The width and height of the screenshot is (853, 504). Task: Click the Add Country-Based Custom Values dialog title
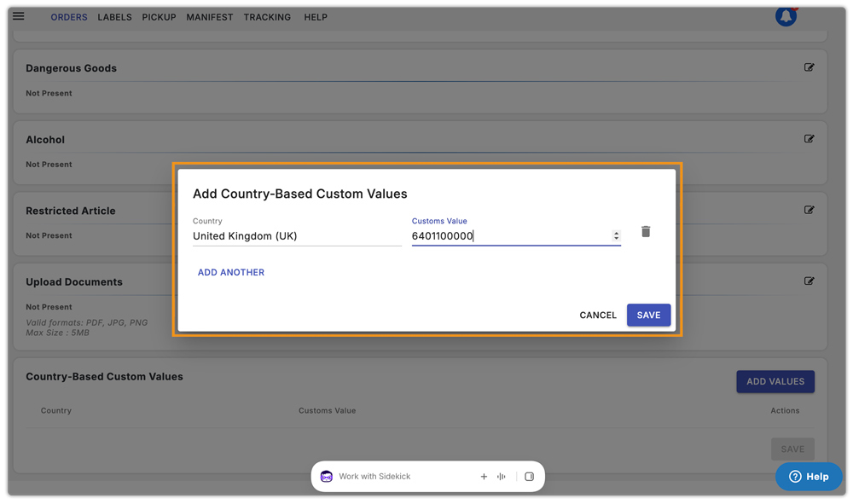point(299,194)
